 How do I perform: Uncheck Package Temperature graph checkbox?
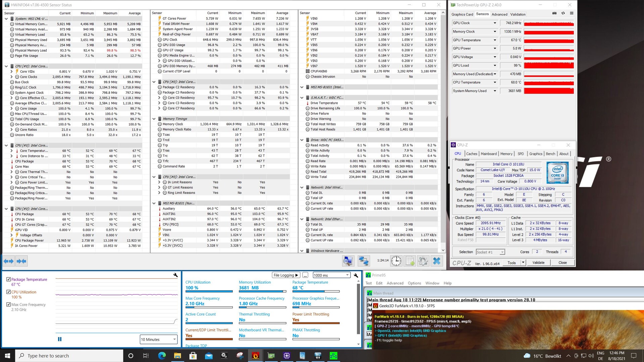(x=8, y=279)
